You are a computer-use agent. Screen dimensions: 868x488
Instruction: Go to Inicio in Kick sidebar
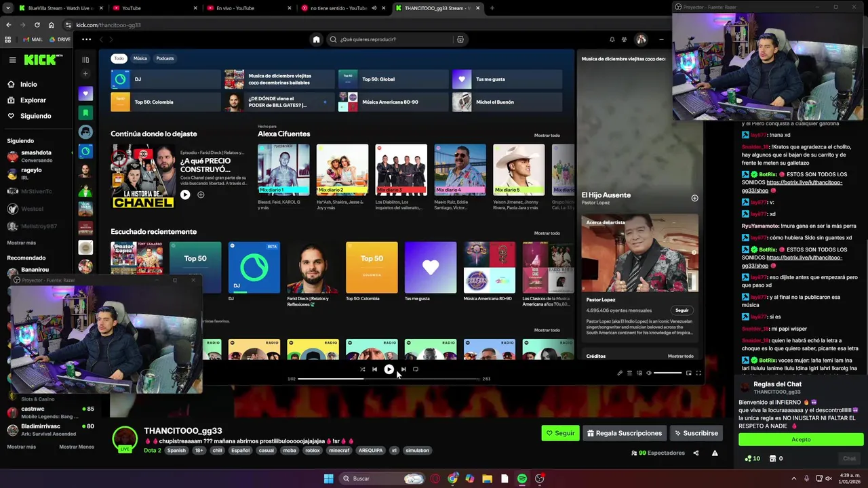pyautogui.click(x=28, y=85)
